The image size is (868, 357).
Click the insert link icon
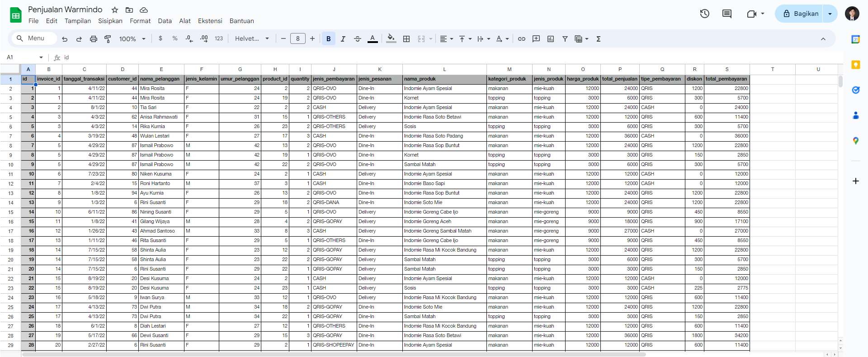522,39
